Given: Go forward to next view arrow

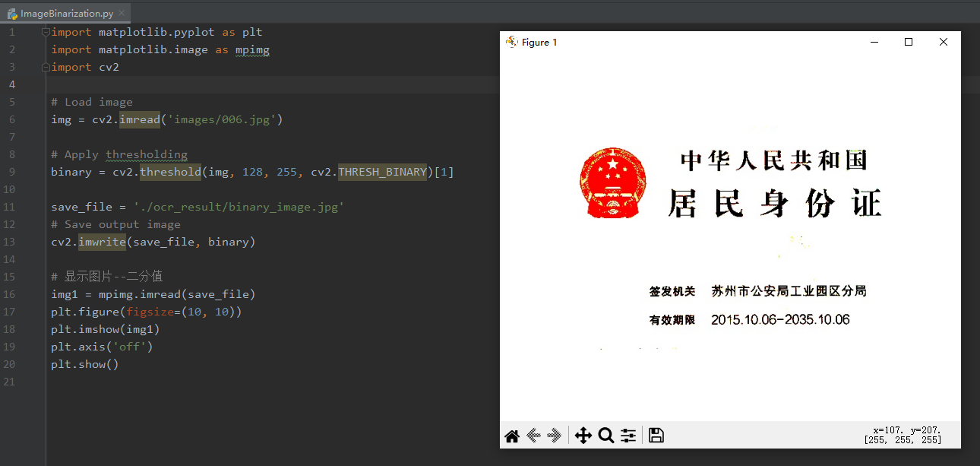Looking at the screenshot, I should [555, 436].
